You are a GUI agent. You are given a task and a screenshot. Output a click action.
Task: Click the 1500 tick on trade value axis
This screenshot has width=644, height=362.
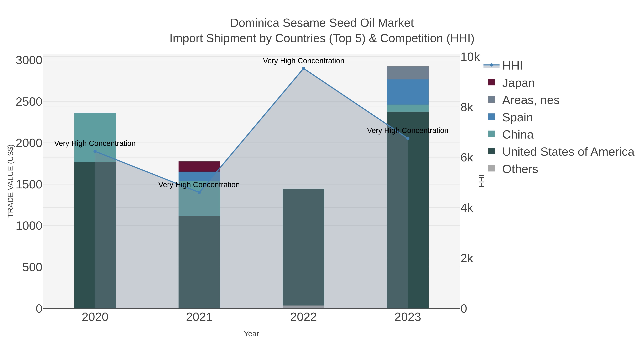(29, 185)
